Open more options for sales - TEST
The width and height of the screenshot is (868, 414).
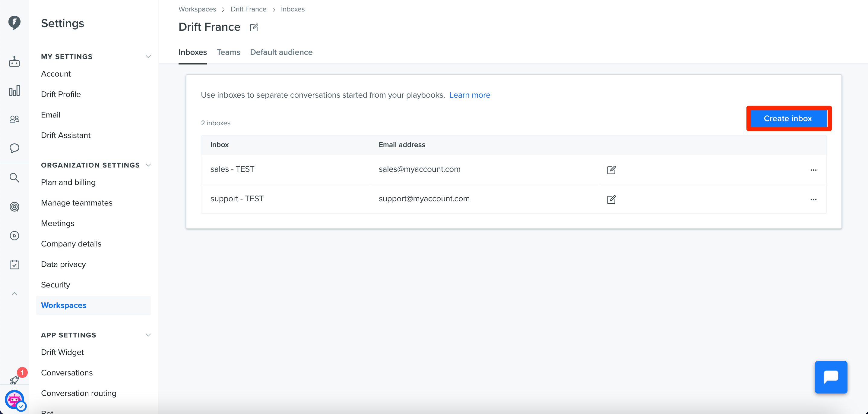click(813, 170)
